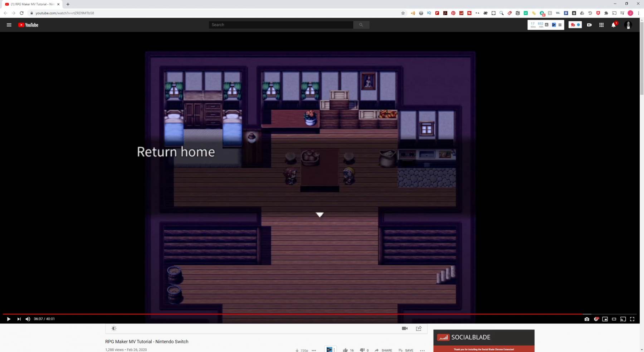Open Chrome media controls icon
Image resolution: width=644 pixels, height=352 pixels.
(622, 13)
